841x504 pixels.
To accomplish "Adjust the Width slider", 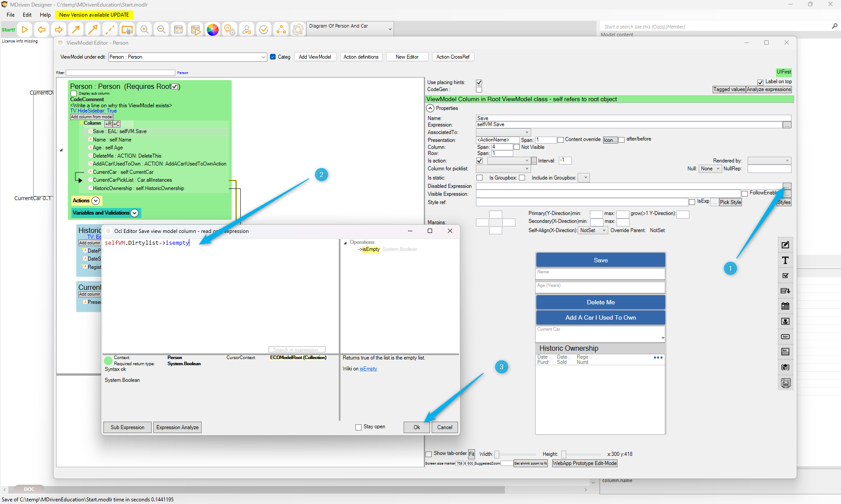I will coord(497,455).
